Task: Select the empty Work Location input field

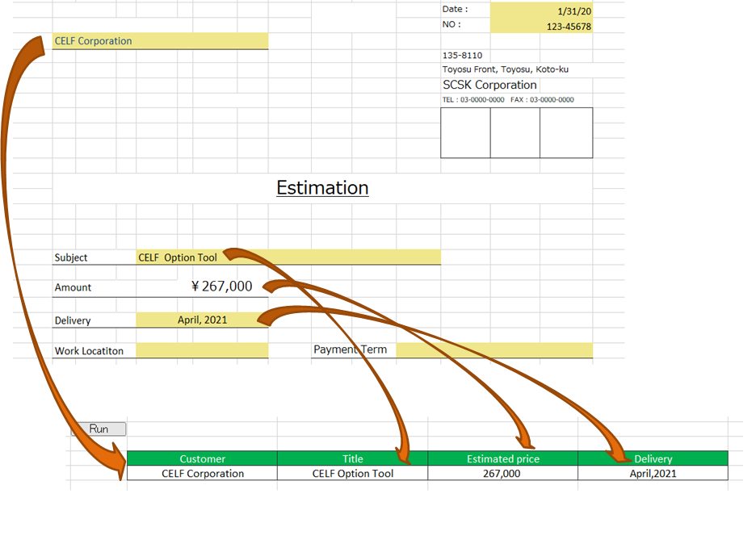Action: [201, 350]
